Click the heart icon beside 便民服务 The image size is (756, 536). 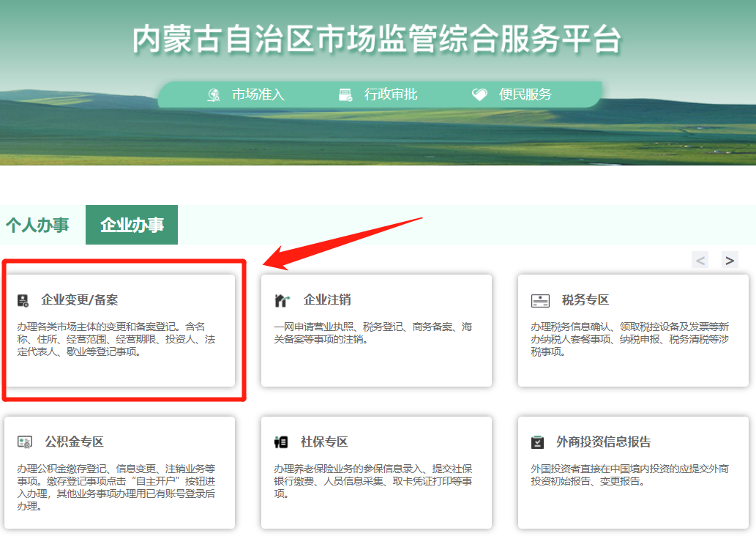[479, 94]
